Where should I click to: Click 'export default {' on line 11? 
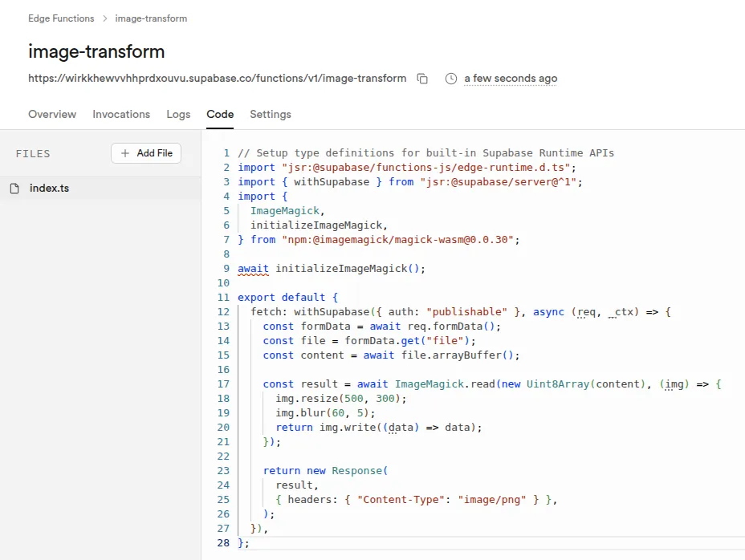(x=288, y=298)
